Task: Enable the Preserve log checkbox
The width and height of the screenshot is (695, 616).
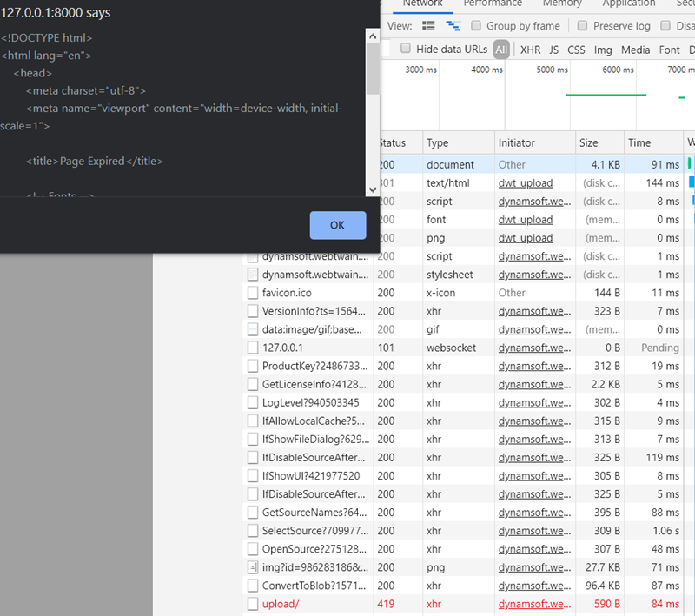Action: (x=583, y=26)
